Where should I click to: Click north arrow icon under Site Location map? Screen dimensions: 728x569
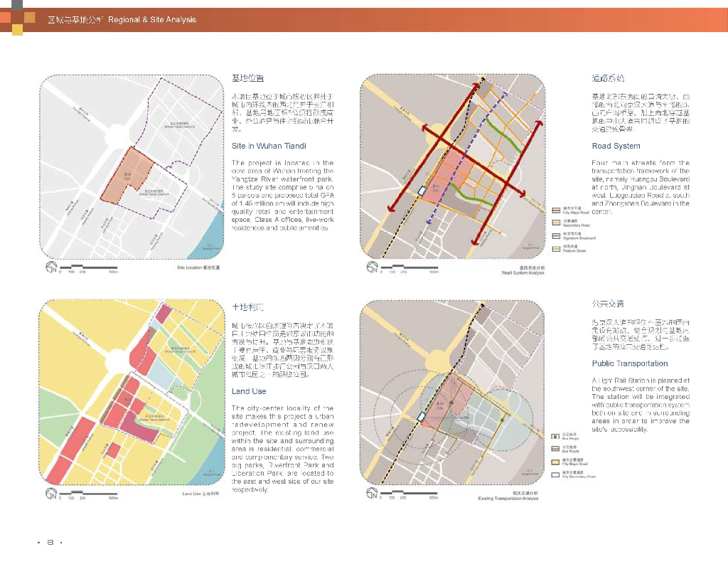[x=50, y=268]
